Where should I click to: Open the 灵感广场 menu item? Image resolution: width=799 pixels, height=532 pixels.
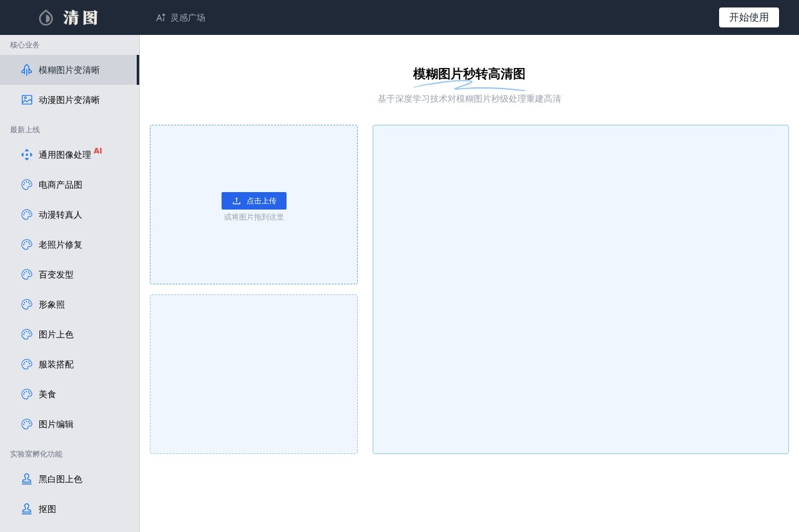click(x=180, y=17)
